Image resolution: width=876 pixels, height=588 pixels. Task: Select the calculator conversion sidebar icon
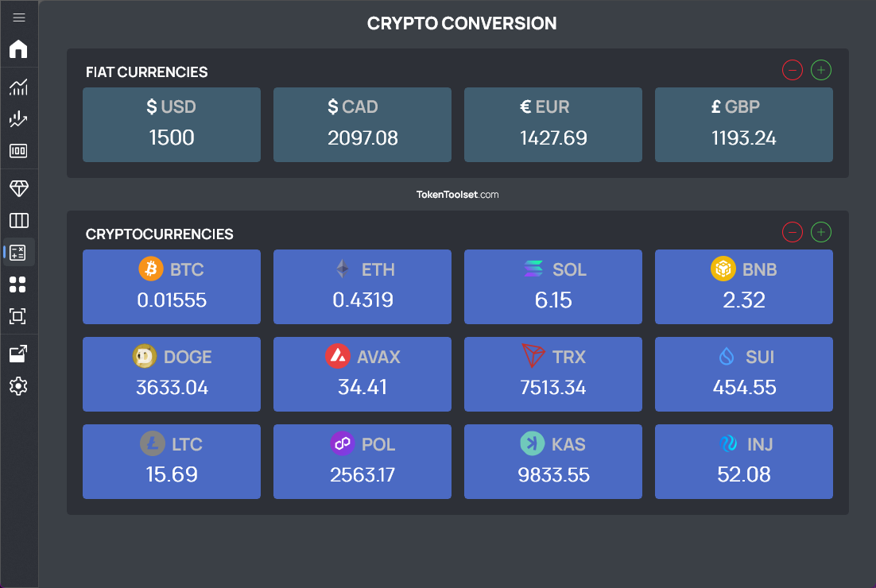click(18, 253)
